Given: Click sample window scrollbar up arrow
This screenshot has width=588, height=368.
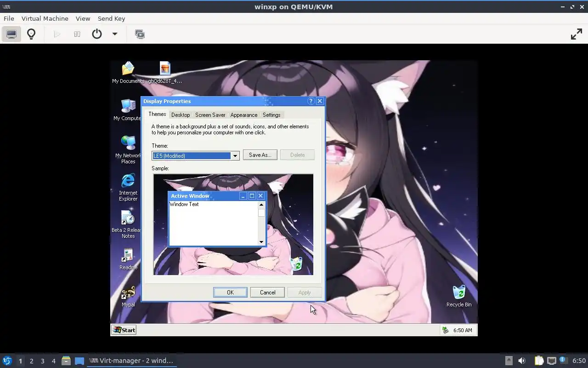Looking at the screenshot, I should (261, 205).
